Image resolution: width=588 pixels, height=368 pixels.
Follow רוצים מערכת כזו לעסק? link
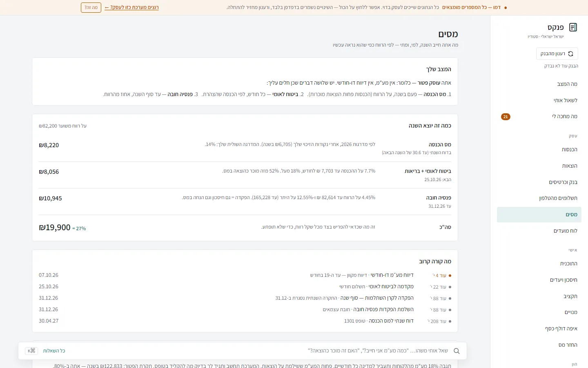tap(131, 7)
